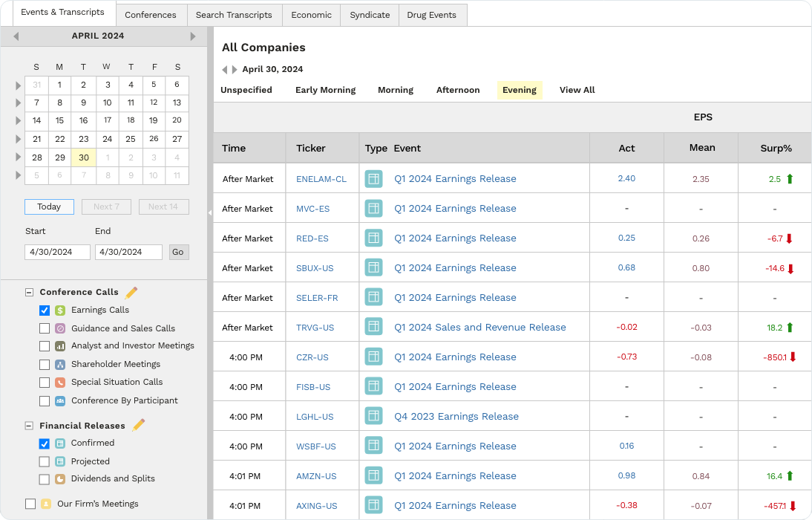Go to previous day before April 30, 2024

(x=224, y=70)
